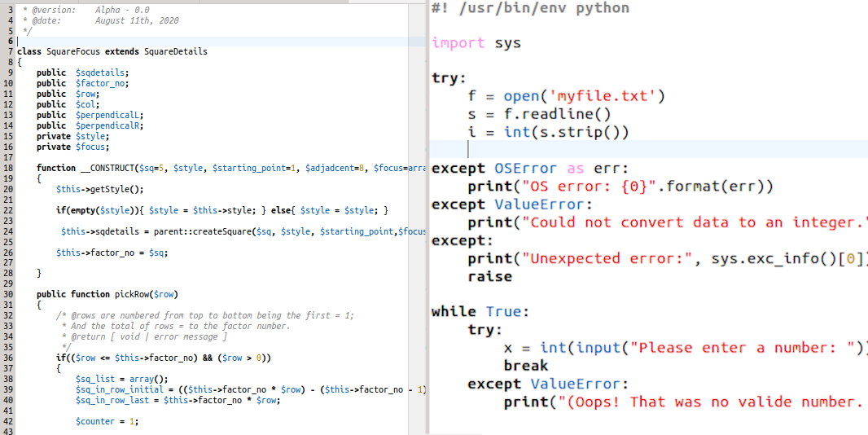Click the '#! /usr/bin/env python' shebang line
This screenshot has width=868, height=435.
pyautogui.click(x=530, y=8)
